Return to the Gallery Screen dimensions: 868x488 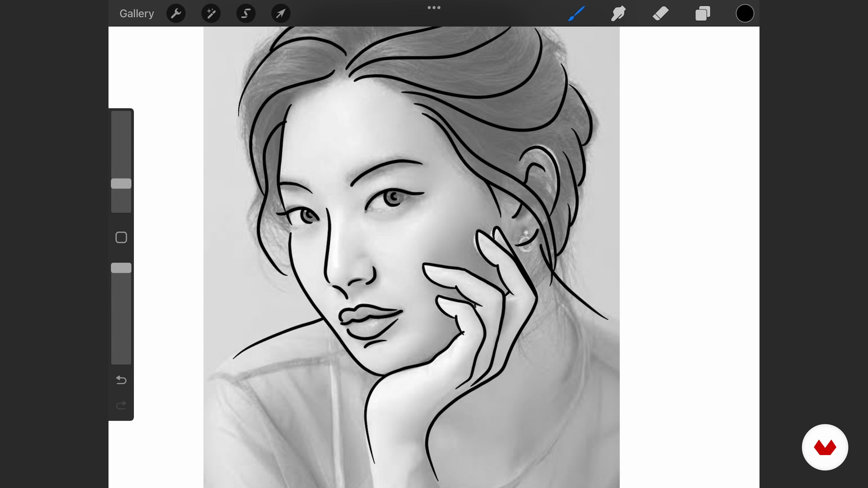pyautogui.click(x=137, y=14)
